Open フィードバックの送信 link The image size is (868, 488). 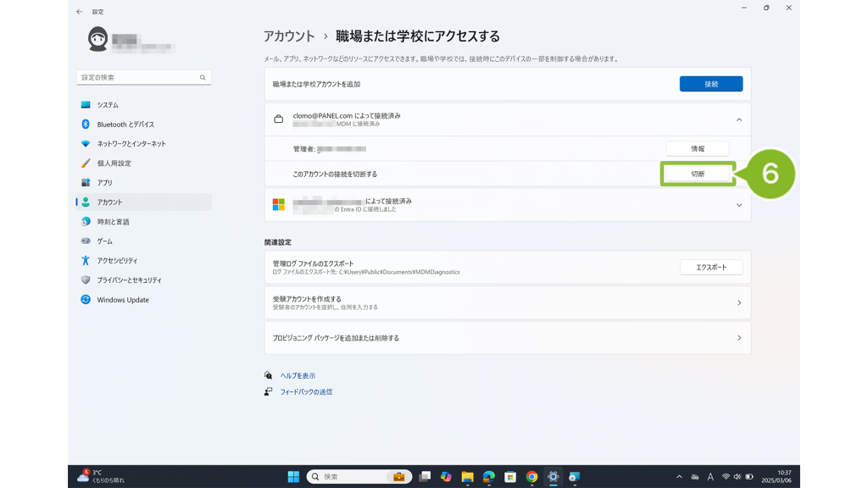coord(306,391)
